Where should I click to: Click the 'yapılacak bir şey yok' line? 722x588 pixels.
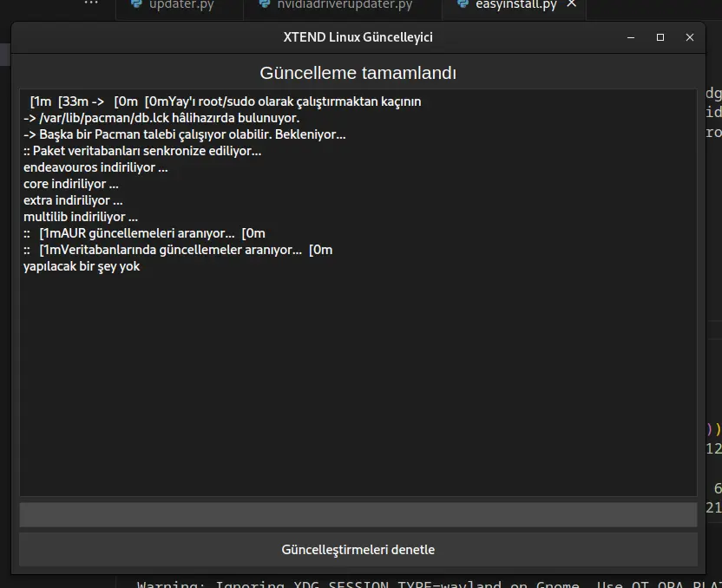click(82, 267)
